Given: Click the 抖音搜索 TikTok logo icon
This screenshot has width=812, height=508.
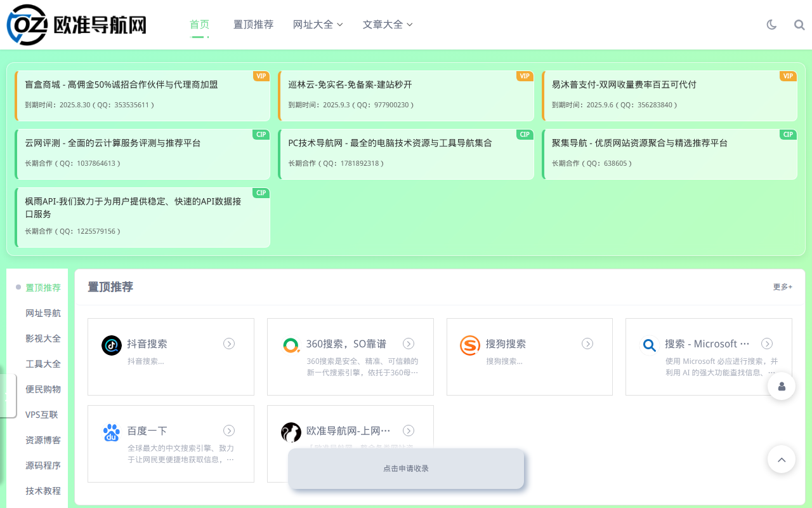Looking at the screenshot, I should pos(112,345).
